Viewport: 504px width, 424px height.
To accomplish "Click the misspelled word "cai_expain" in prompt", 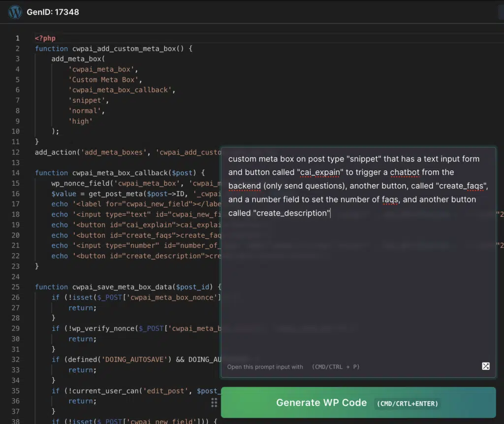I will tap(320, 172).
